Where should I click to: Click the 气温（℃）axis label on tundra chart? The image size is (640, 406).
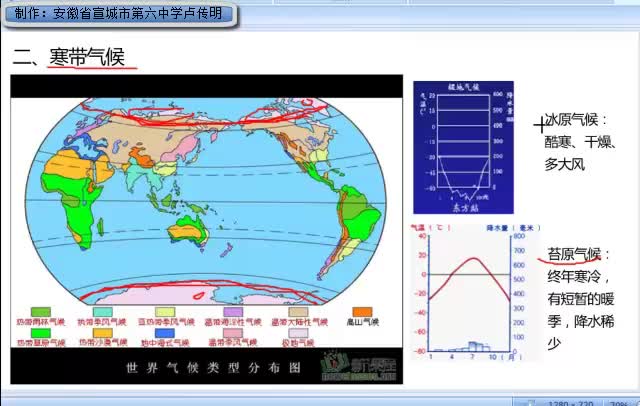(x=430, y=228)
